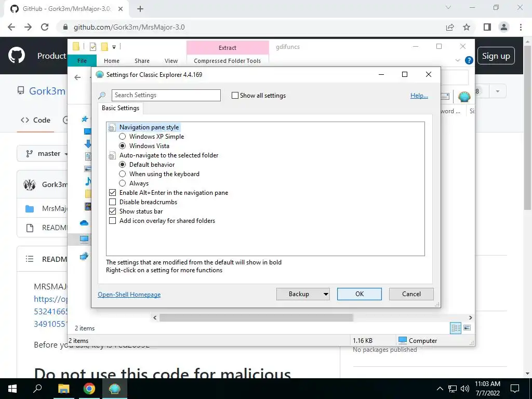
Task: Switch Explorer to large icons view
Action: pos(467,328)
